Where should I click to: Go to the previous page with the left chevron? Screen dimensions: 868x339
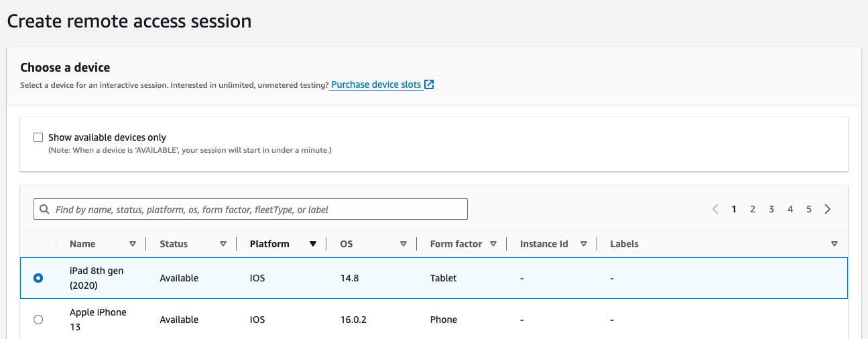point(715,210)
